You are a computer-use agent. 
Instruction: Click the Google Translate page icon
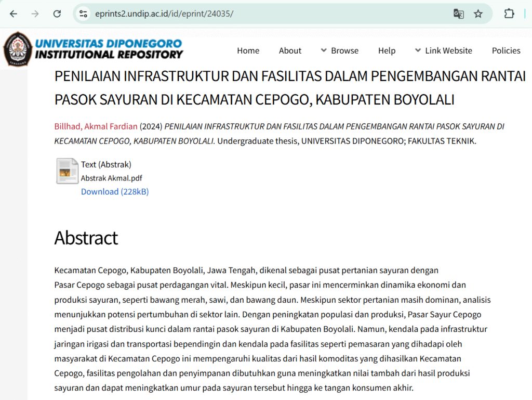point(458,14)
